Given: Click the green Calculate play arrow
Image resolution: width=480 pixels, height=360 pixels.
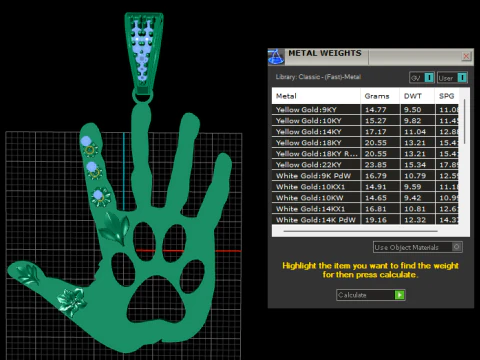Looking at the screenshot, I should pos(399,295).
